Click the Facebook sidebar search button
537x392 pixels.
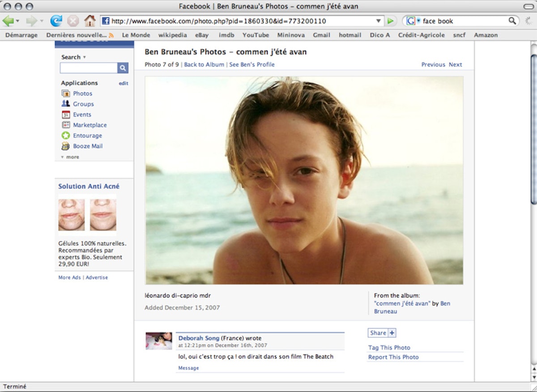click(x=123, y=68)
